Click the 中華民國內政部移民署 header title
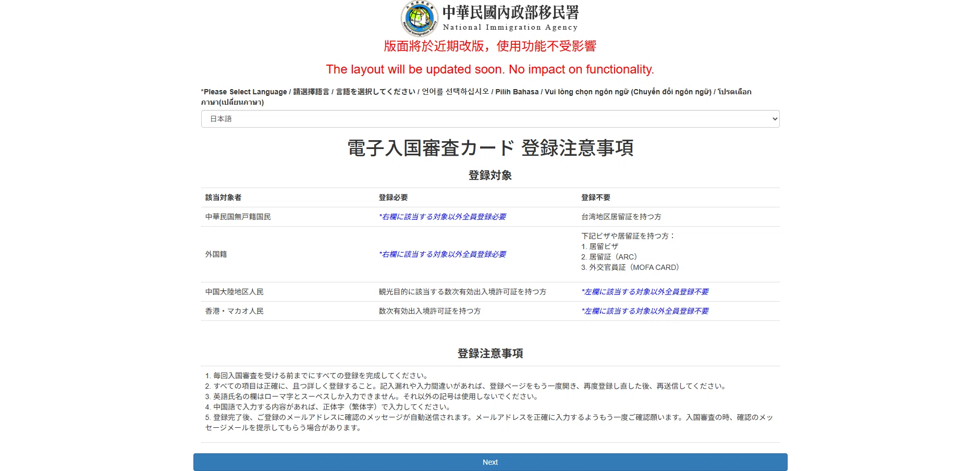Image resolution: width=980 pixels, height=471 pixels. click(x=510, y=13)
